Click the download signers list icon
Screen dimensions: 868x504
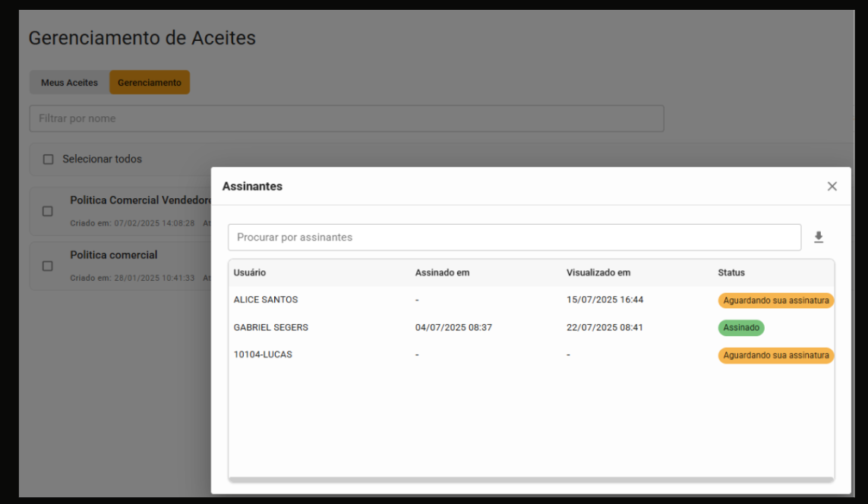[819, 238]
